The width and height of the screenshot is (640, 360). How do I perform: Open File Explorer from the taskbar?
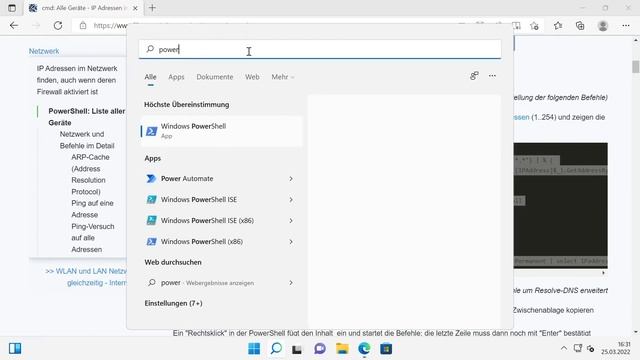click(342, 349)
